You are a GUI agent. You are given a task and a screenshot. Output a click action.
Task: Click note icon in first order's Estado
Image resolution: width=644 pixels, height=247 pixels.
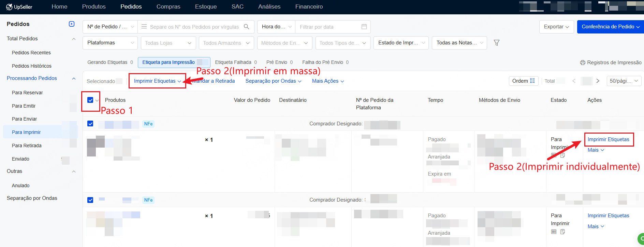coord(562,155)
